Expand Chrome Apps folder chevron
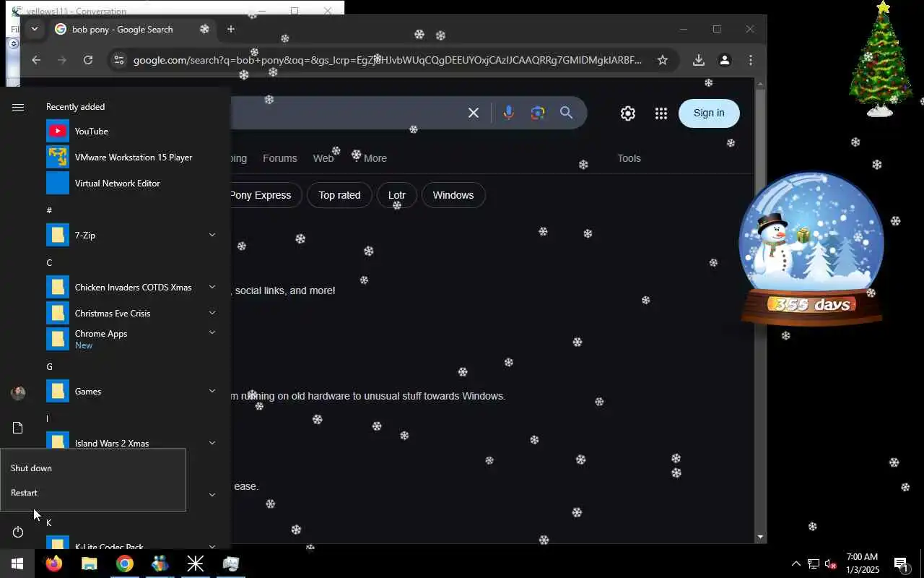 (x=212, y=332)
